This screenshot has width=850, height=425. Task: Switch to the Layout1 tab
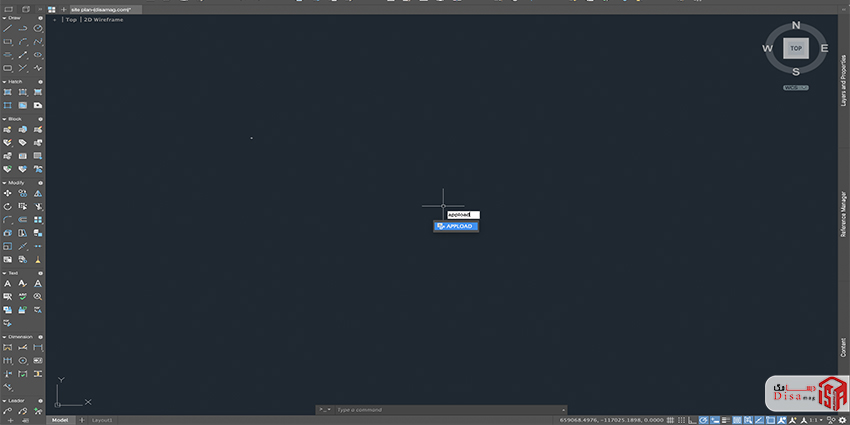pos(102,420)
